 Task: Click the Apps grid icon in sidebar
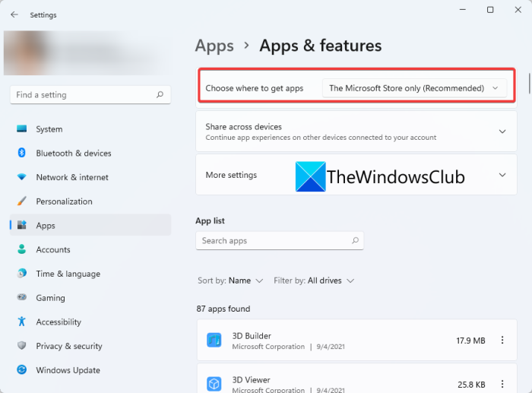(22, 225)
